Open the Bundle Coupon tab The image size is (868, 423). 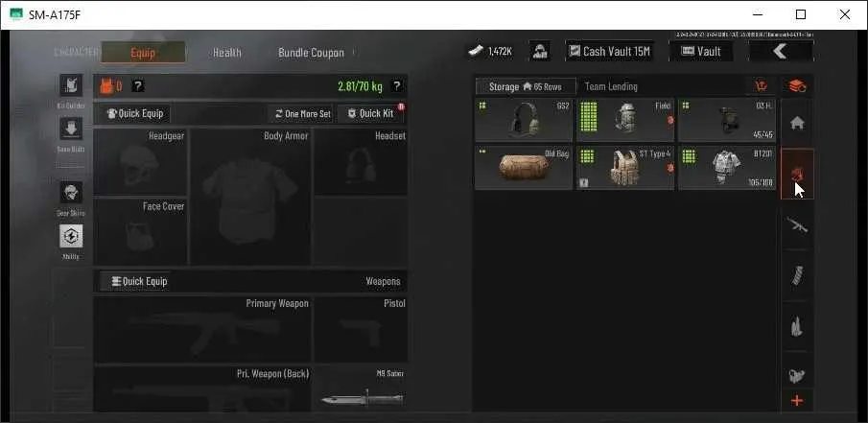tap(311, 53)
